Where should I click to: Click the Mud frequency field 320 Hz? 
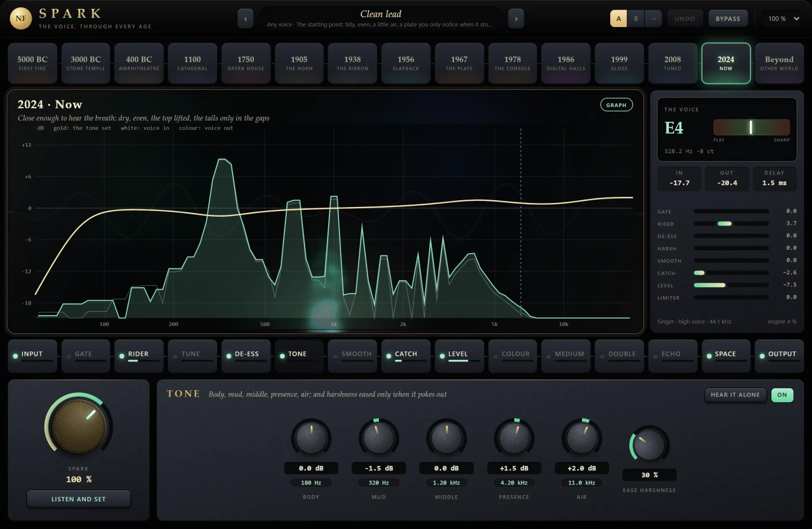pos(379,483)
